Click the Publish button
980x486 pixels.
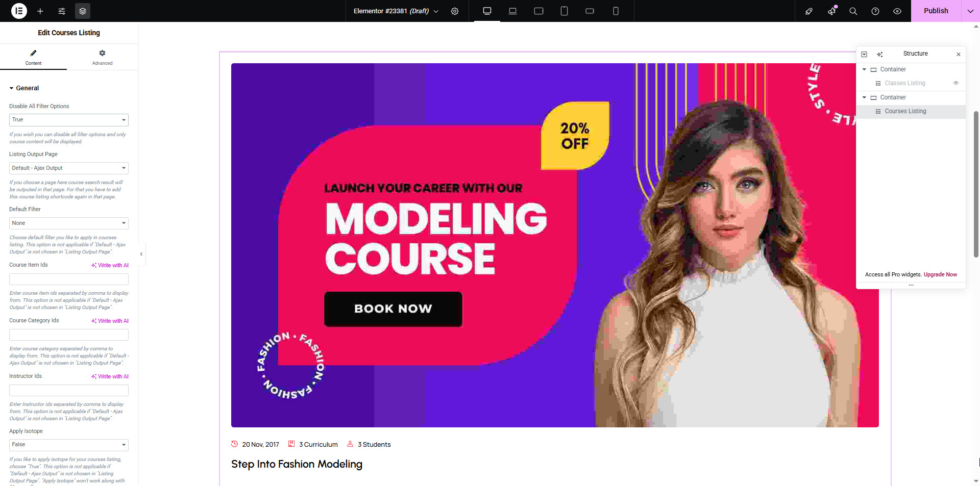coord(936,11)
